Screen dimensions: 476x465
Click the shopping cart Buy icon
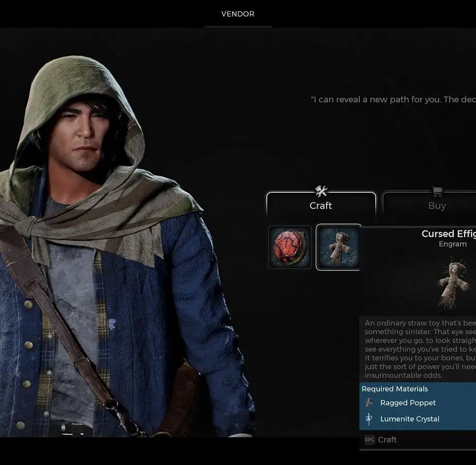click(437, 192)
